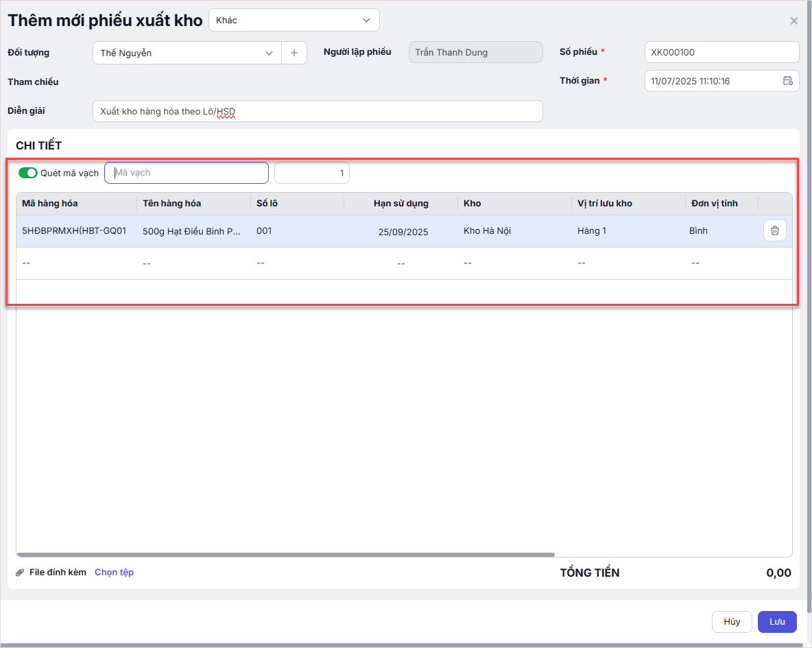
Task: Click the Hạn sử dụng column header
Action: pyautogui.click(x=401, y=204)
